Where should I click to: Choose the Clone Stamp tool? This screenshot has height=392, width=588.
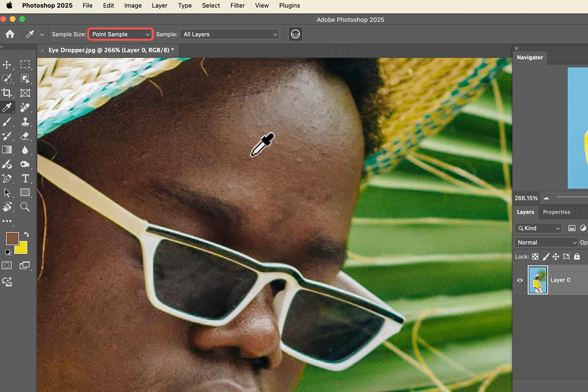[x=25, y=122]
